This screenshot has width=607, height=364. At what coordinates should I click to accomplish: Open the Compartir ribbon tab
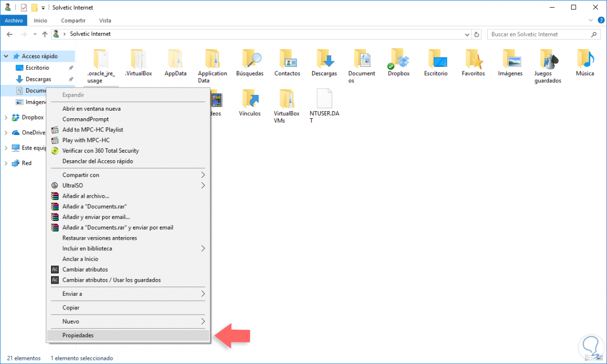pyautogui.click(x=73, y=21)
